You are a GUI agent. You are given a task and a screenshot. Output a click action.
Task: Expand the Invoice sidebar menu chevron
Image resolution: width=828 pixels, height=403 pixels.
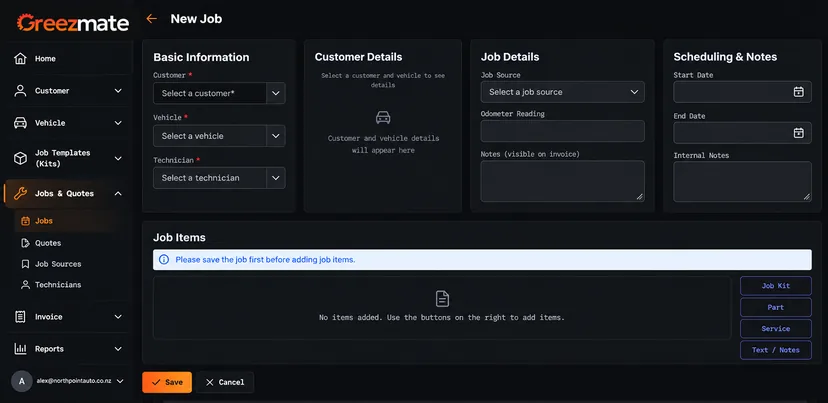tap(118, 317)
